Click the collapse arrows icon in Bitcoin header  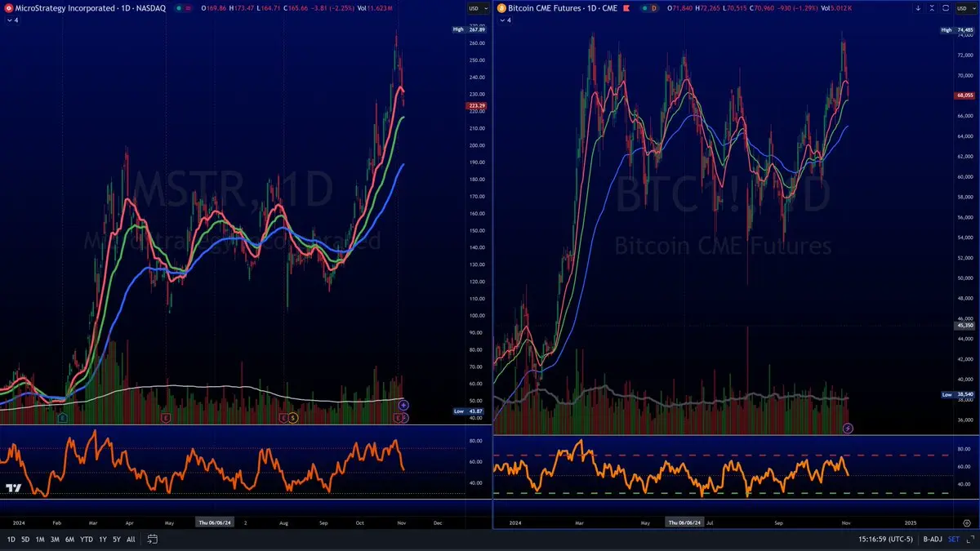[932, 7]
